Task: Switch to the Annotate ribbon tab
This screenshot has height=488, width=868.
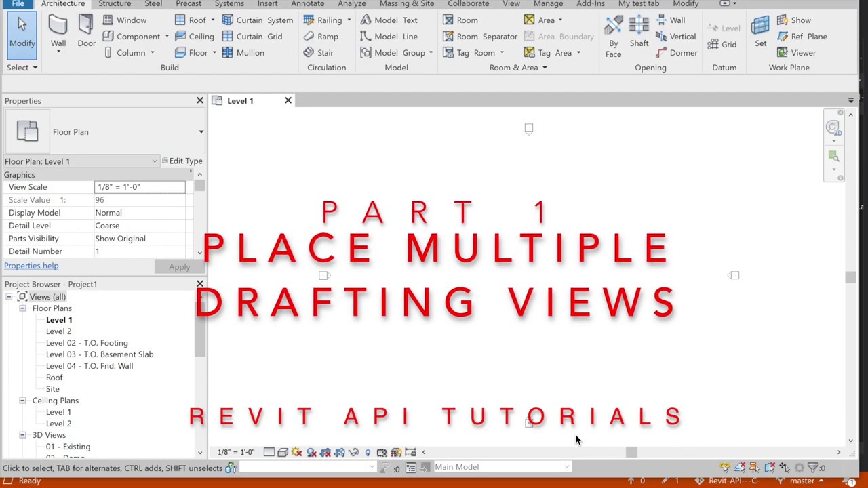Action: [x=307, y=4]
